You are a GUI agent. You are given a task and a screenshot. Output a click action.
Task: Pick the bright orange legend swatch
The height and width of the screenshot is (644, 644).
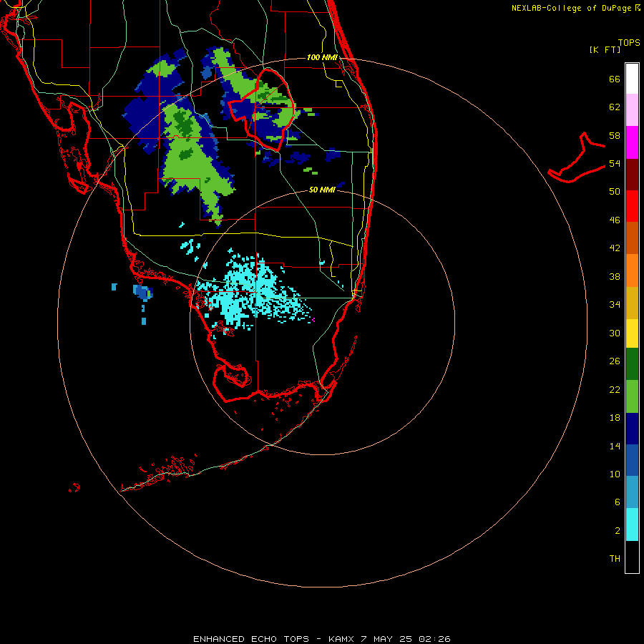pos(632,270)
